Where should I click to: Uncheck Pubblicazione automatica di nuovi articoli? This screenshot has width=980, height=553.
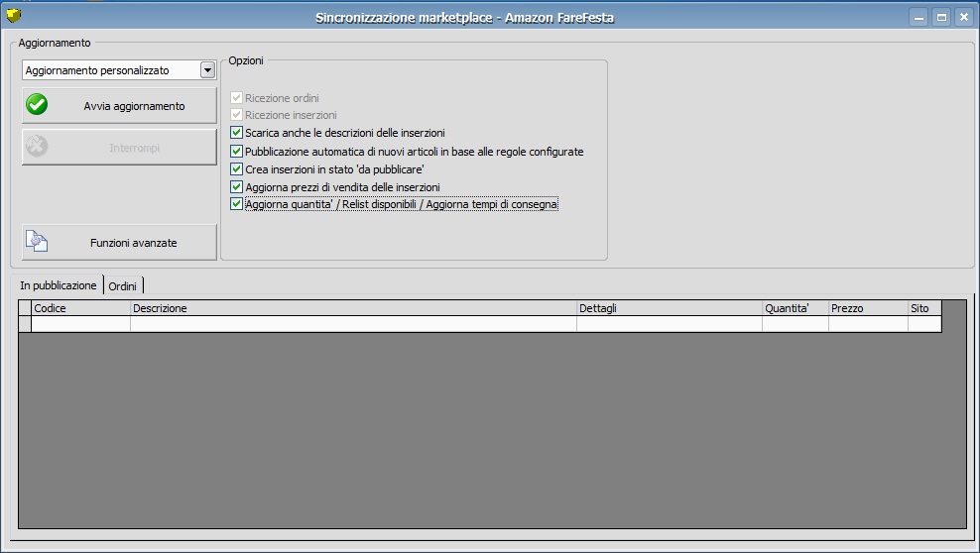click(236, 151)
